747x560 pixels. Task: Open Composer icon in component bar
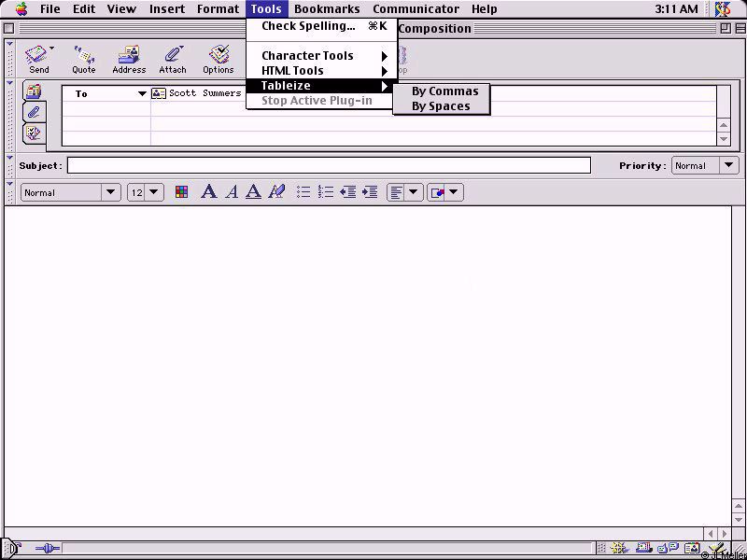(717, 549)
